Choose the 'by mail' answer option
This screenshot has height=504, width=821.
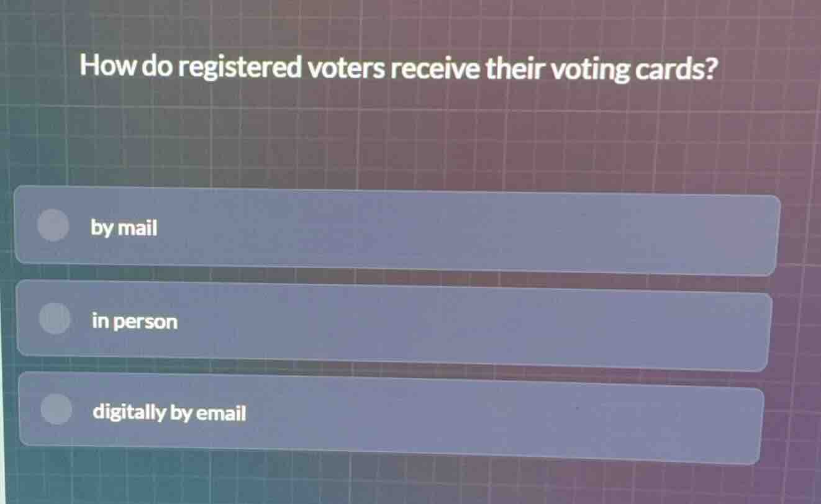pos(397,230)
